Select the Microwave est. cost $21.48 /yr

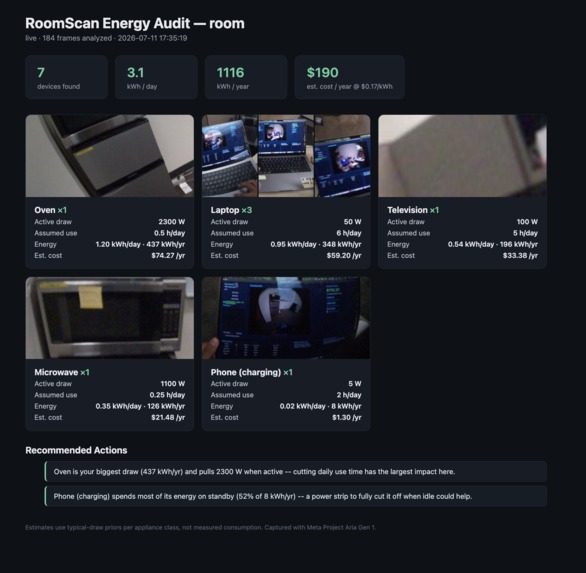168,418
